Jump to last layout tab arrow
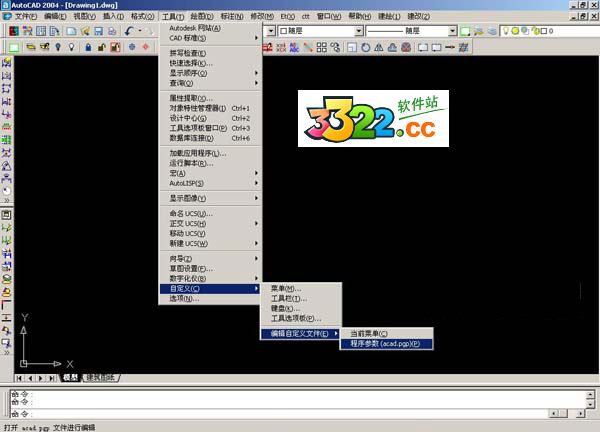This screenshot has height=432, width=600. pyautogui.click(x=52, y=378)
